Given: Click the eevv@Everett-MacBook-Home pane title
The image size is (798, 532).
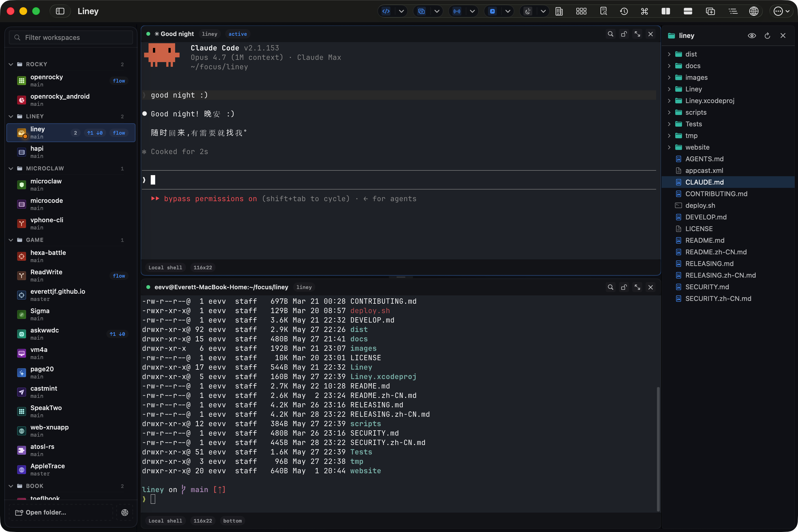Looking at the screenshot, I should 221,287.
